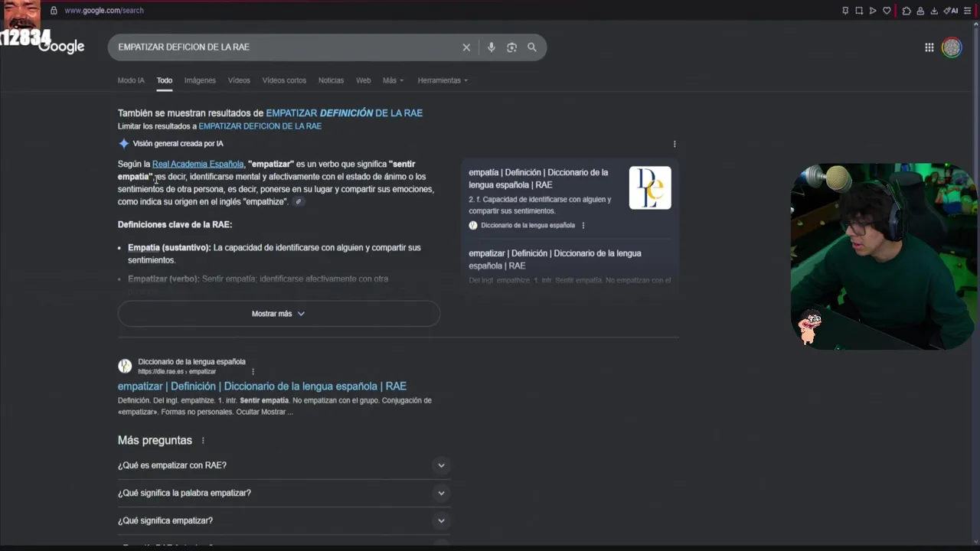This screenshot has height=551, width=980.
Task: Click the snapshot capture icon in browser toolbar
Action: (859, 11)
